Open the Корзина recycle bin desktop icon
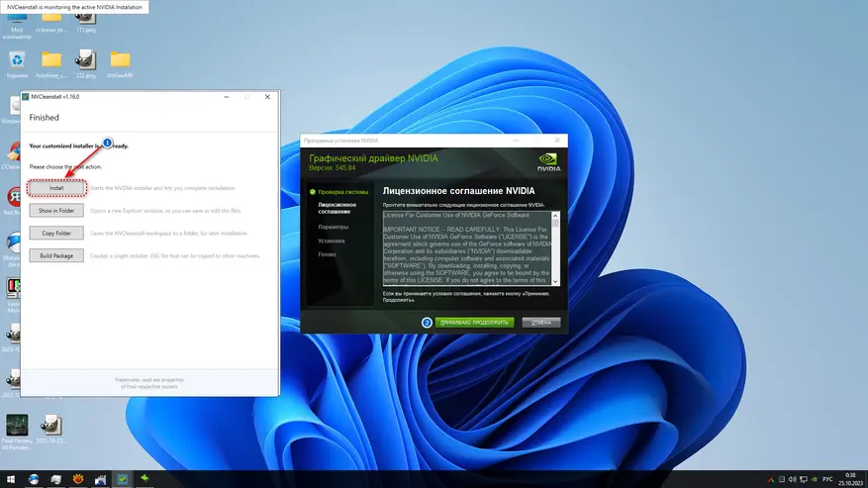Image resolution: width=868 pixels, height=488 pixels. (x=17, y=60)
